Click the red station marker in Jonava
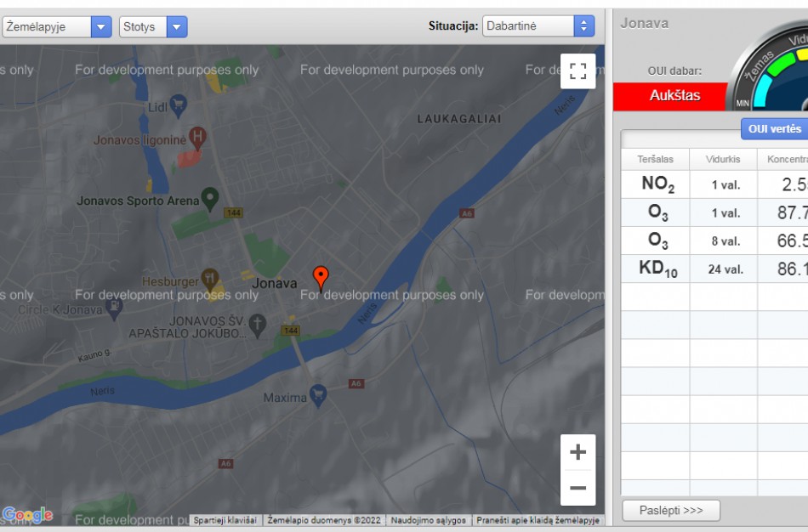Image resolution: width=808 pixels, height=532 pixels. pyautogui.click(x=321, y=277)
